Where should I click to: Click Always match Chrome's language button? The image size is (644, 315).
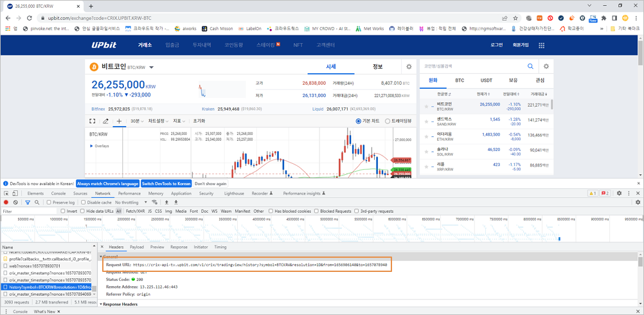coord(107,184)
